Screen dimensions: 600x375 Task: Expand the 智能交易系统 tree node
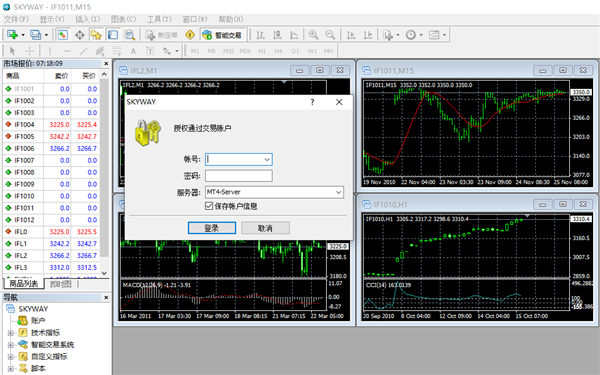[x=11, y=345]
